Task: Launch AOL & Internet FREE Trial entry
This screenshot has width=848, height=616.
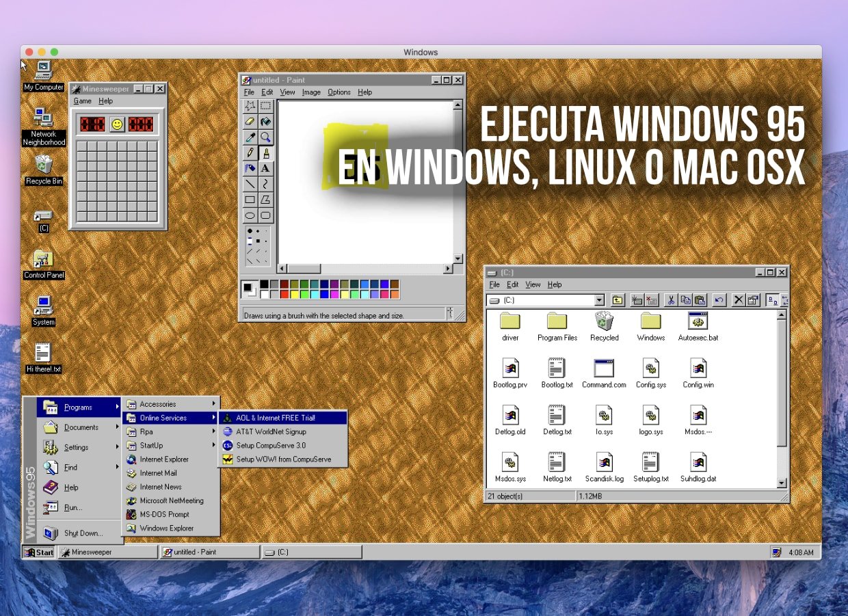Action: pos(283,418)
